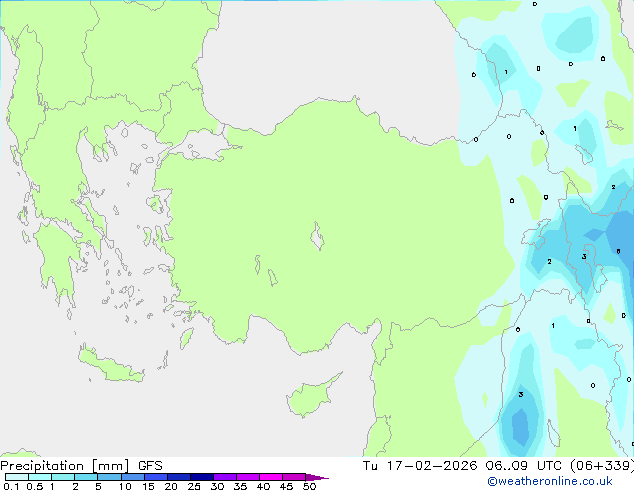This screenshot has width=634, height=490.
Task: Click the 10–15 mm legend color swatch
Action: (133, 477)
